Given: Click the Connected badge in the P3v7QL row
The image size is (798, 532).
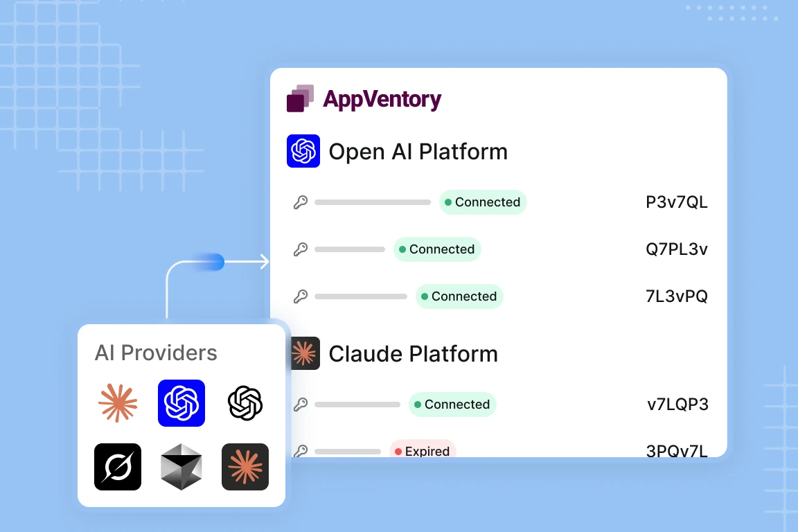Looking at the screenshot, I should tap(482, 202).
